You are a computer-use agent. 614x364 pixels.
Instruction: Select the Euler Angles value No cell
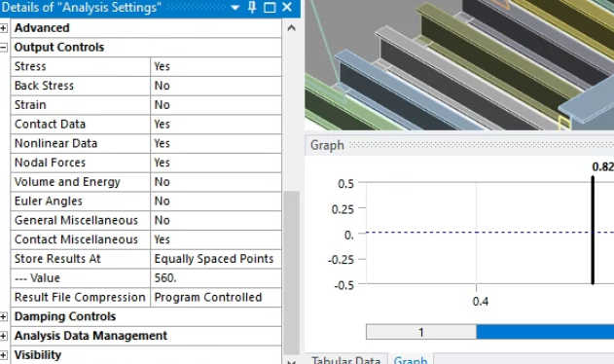pos(216,201)
